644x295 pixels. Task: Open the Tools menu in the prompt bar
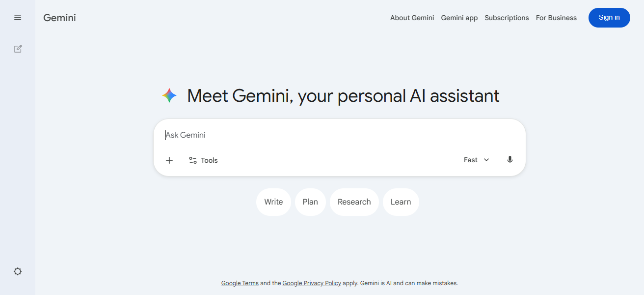pyautogui.click(x=203, y=160)
